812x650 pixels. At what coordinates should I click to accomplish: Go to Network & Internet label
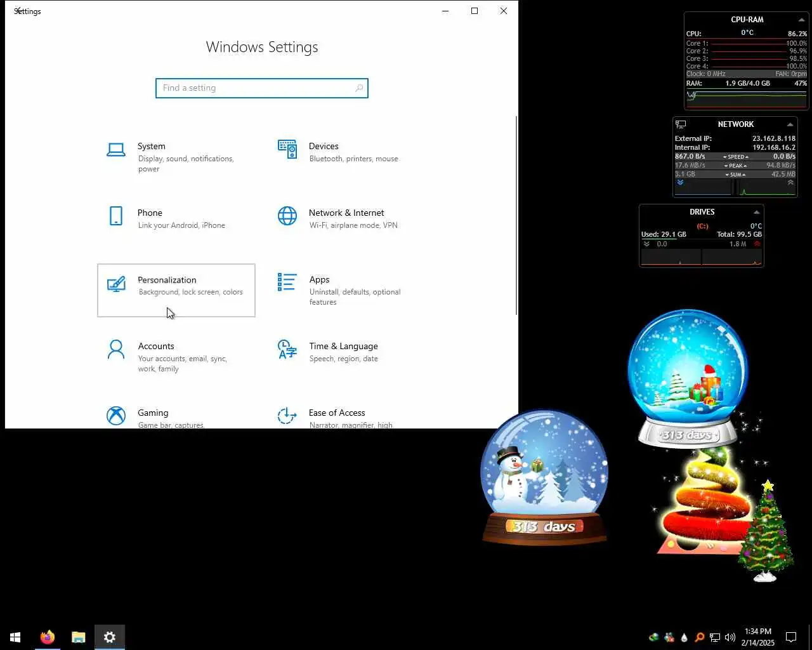[x=346, y=213]
